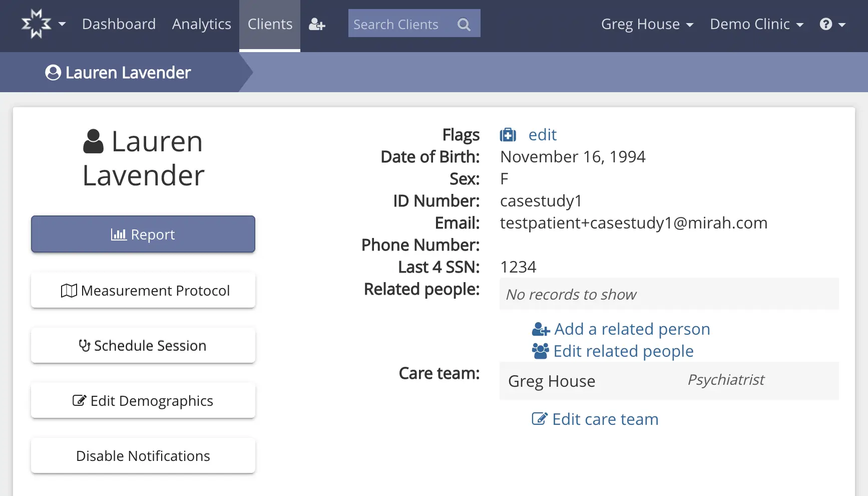Viewport: 868px width, 496px height.
Task: Click the bar chart icon on Report
Action: (119, 234)
